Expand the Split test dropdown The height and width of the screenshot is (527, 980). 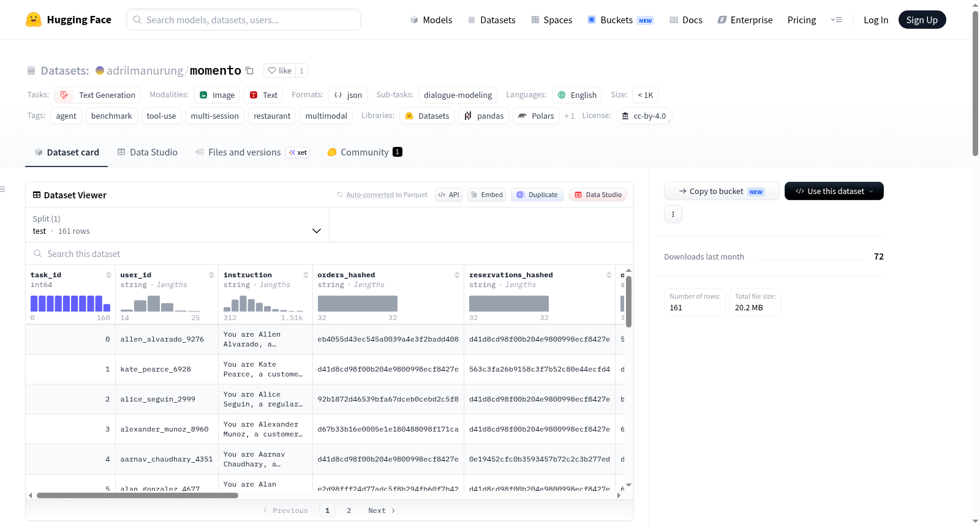click(177, 225)
